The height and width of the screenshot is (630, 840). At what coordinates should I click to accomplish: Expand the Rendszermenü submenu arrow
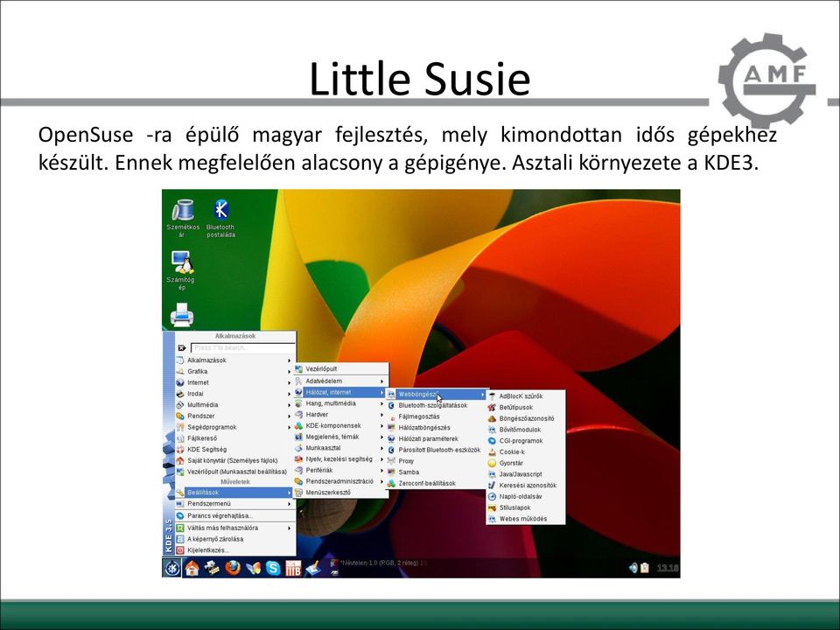point(290,504)
